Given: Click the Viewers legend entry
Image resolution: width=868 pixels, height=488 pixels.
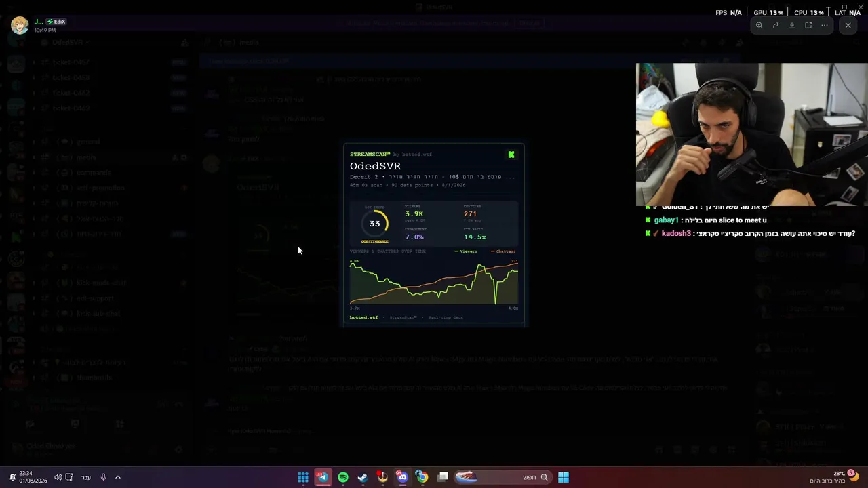Looking at the screenshot, I should click(466, 251).
